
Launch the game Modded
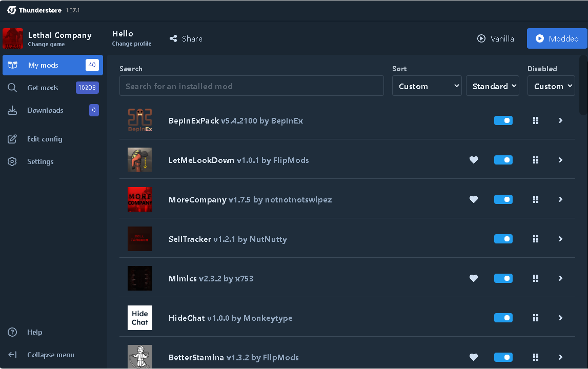point(557,38)
